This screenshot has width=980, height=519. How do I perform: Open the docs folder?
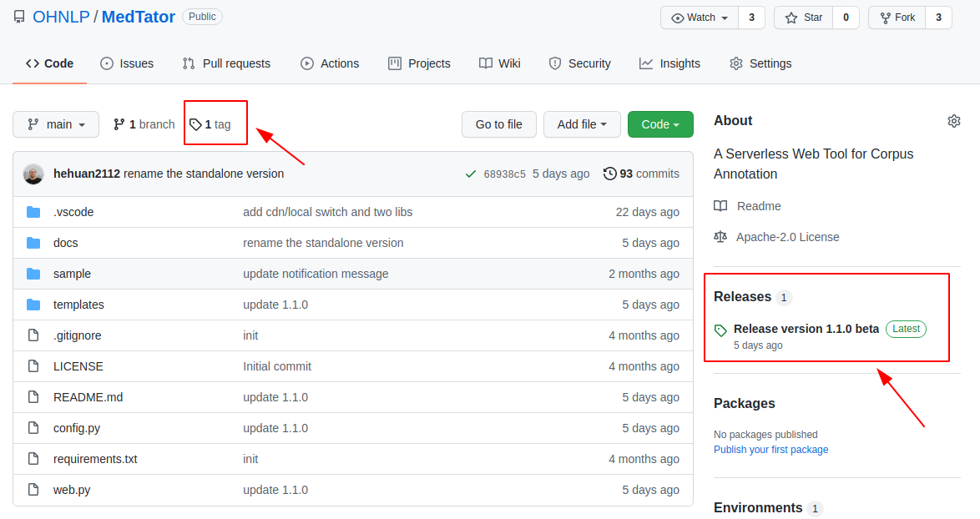[66, 243]
